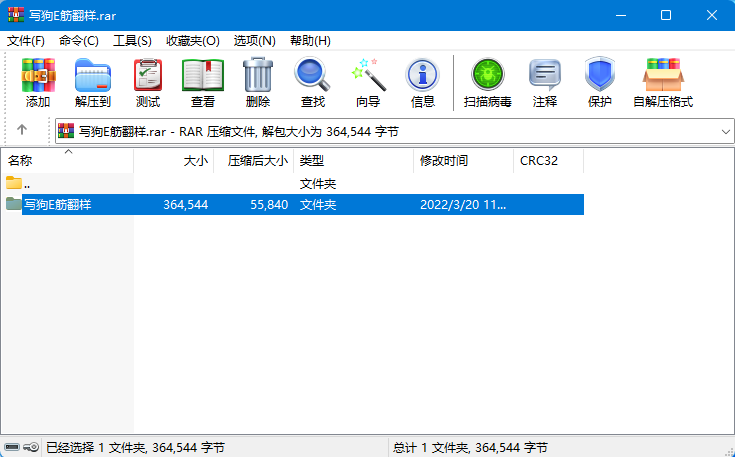Click the WinRAR icon in title bar
Screen dimensions: 735x457
tap(16, 15)
